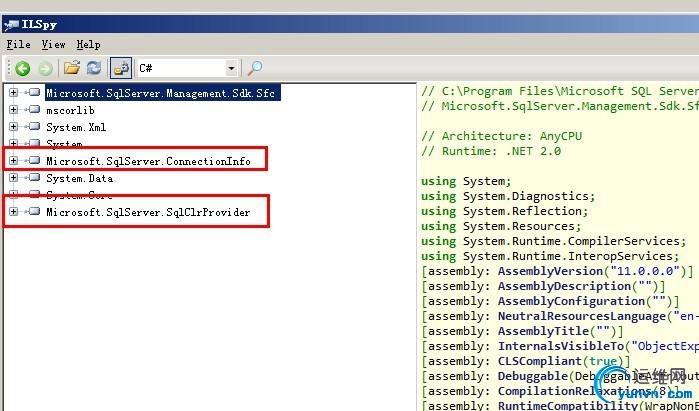The height and width of the screenshot is (411, 699).
Task: Click the ILSpy title bar icon
Action: (11, 25)
